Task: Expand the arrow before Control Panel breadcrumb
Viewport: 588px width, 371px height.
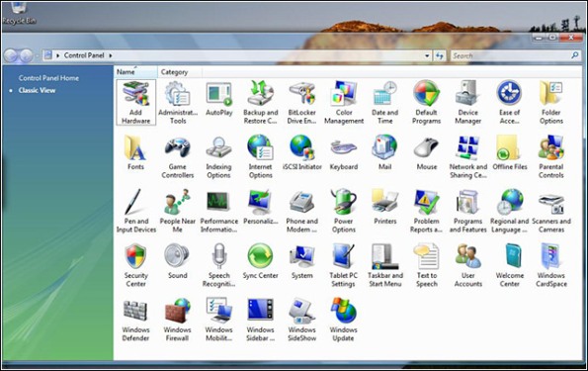Action: click(58, 55)
